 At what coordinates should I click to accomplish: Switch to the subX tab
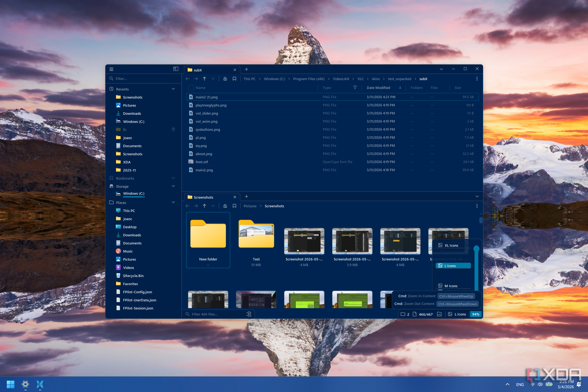click(212, 70)
